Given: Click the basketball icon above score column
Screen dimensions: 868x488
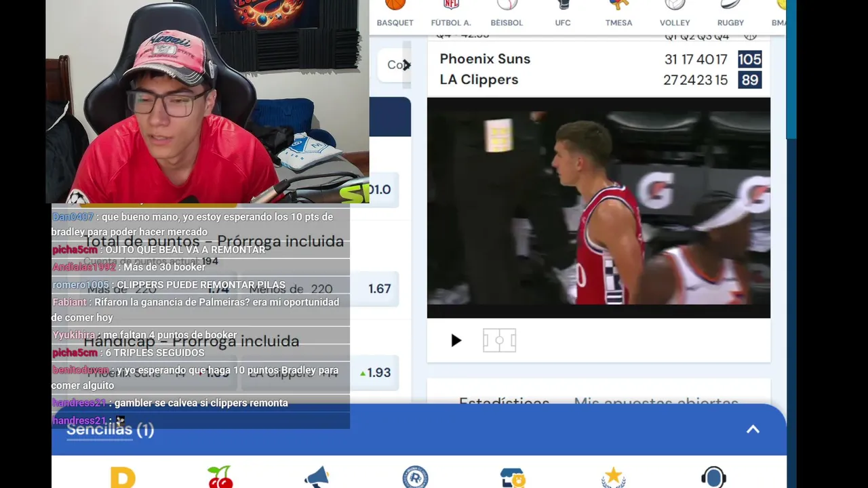Looking at the screenshot, I should coord(750,36).
